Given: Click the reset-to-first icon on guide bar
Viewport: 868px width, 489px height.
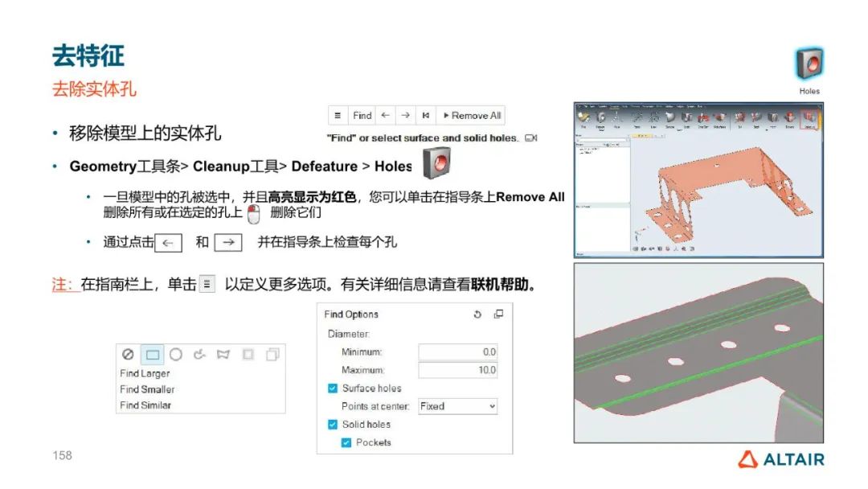Looking at the screenshot, I should coord(426,115).
